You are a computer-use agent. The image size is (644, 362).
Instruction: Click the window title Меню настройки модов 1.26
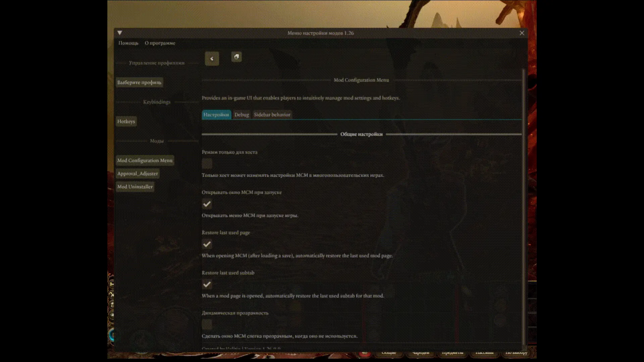coord(321,33)
